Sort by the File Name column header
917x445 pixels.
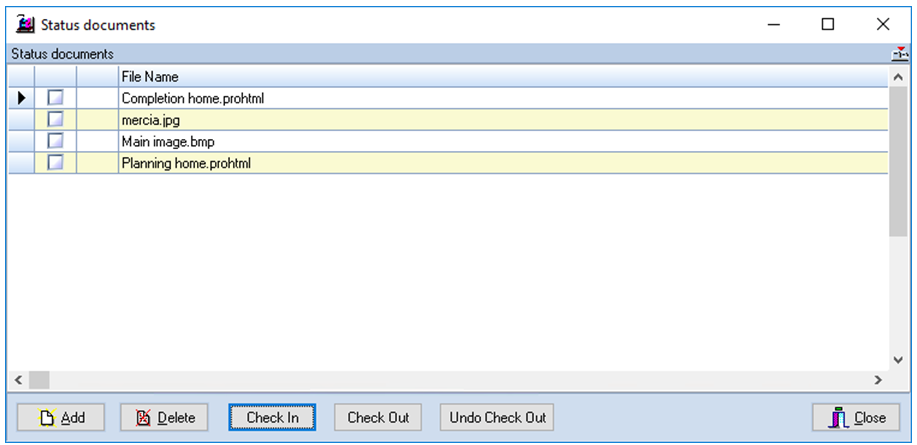(504, 76)
